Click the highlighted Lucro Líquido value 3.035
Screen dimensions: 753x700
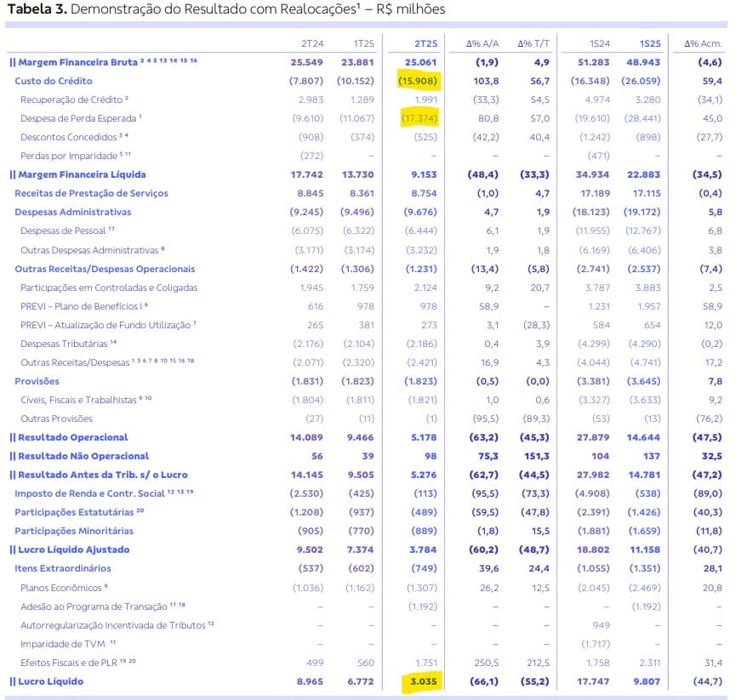tap(422, 682)
